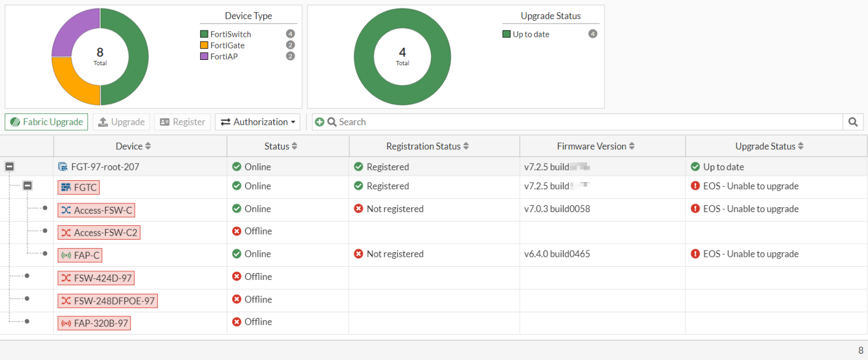Click the red EOS warning icon for FAP-C
Viewport: 868px width, 360px height.
pos(695,254)
